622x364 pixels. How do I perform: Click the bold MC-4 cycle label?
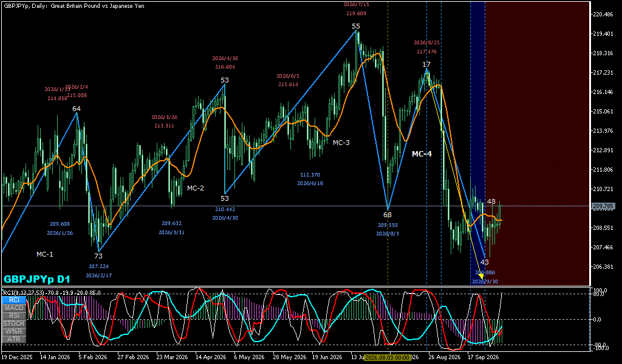click(x=422, y=154)
